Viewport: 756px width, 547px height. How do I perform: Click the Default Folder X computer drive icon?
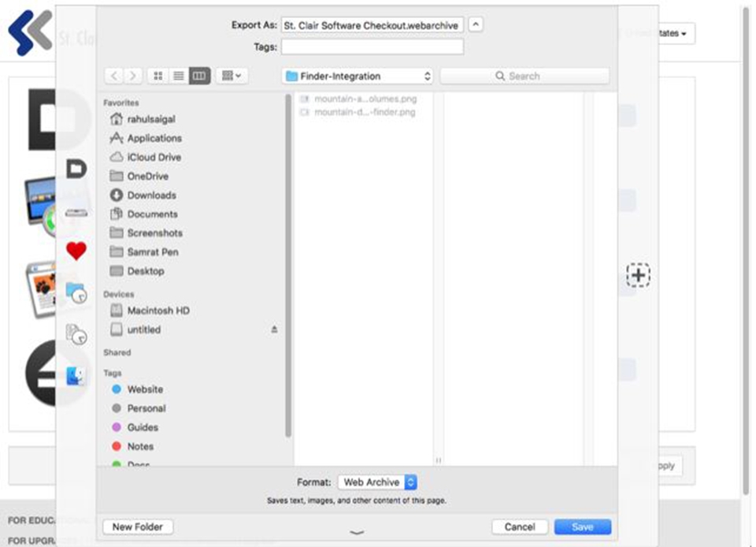pos(76,212)
